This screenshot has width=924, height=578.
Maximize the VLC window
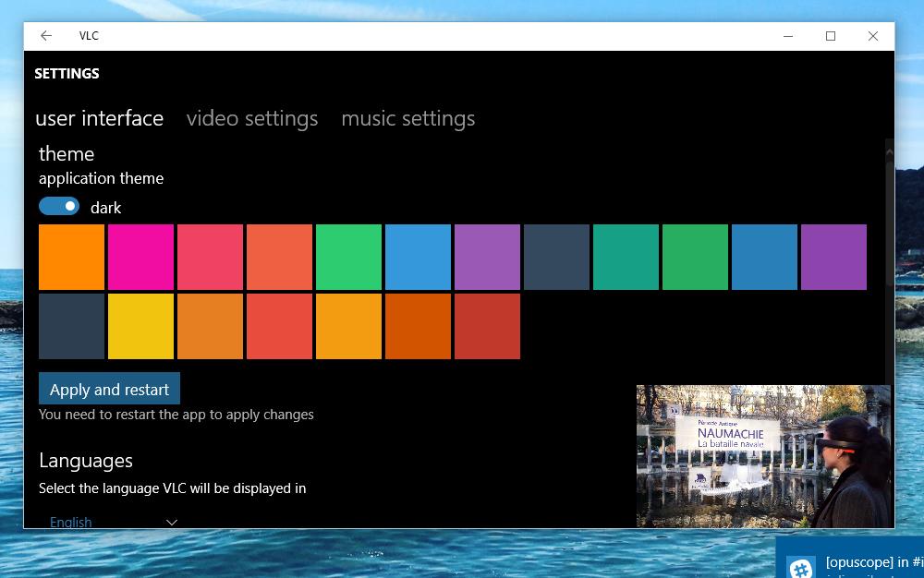tap(831, 36)
